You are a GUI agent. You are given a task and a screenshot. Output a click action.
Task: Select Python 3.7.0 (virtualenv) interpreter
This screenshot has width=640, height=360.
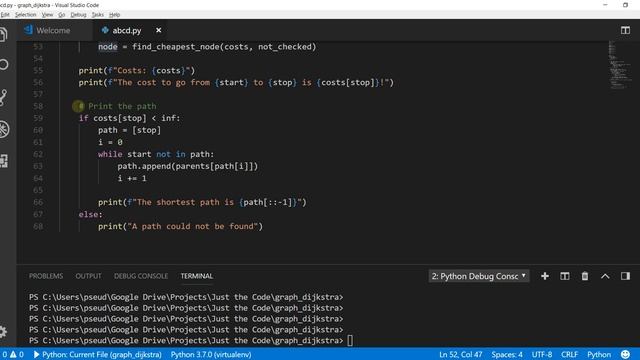point(211,354)
